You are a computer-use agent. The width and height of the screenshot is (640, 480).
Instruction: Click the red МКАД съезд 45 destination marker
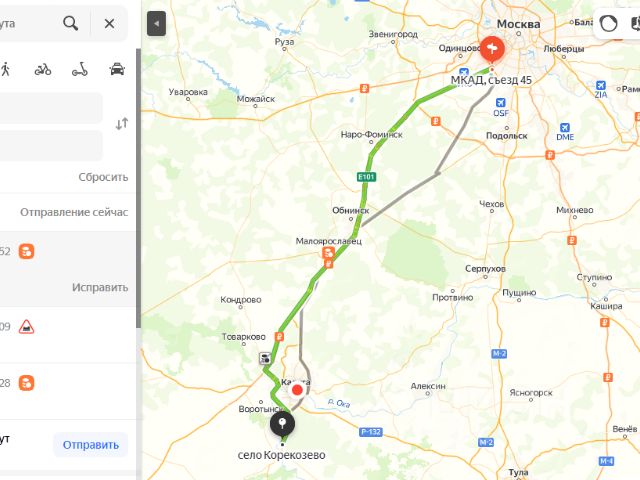pyautogui.click(x=492, y=49)
